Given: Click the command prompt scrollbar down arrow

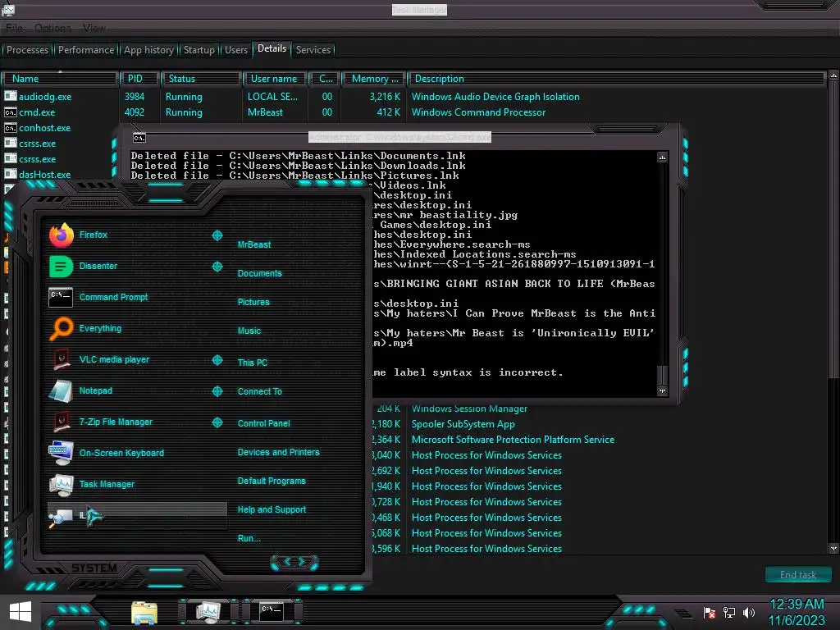Looking at the screenshot, I should (x=662, y=390).
